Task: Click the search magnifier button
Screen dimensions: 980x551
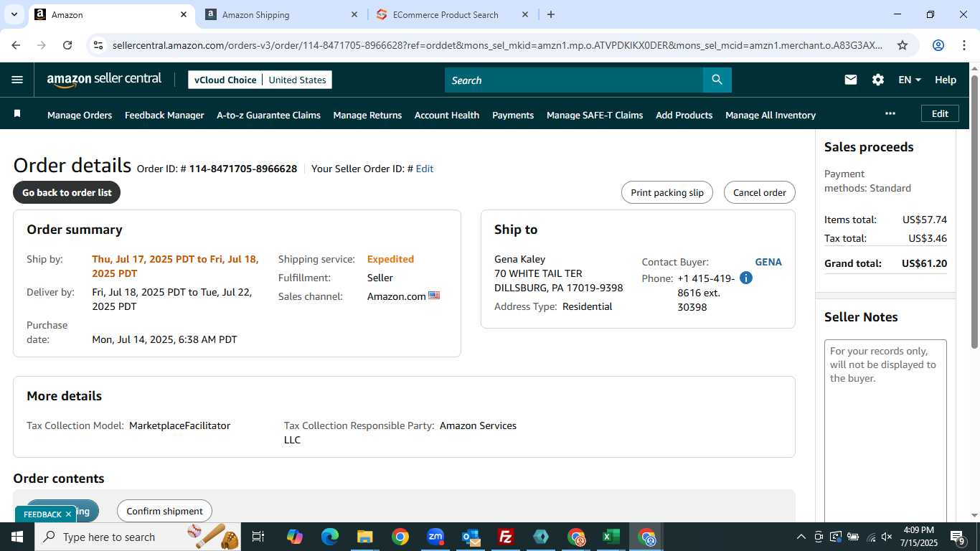Action: point(717,80)
